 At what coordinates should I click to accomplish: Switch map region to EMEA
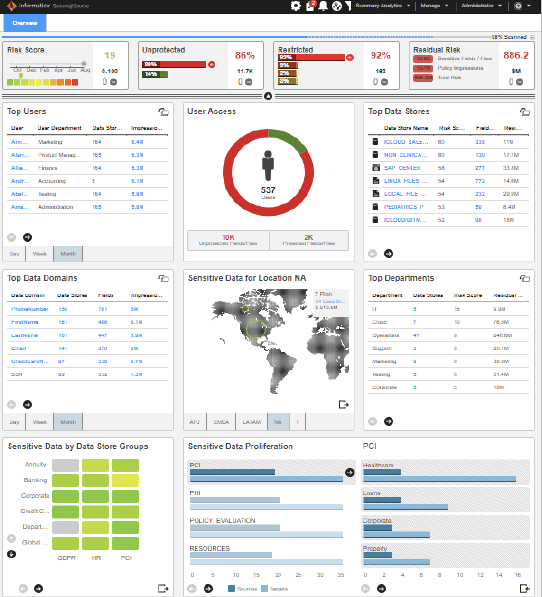click(x=221, y=422)
